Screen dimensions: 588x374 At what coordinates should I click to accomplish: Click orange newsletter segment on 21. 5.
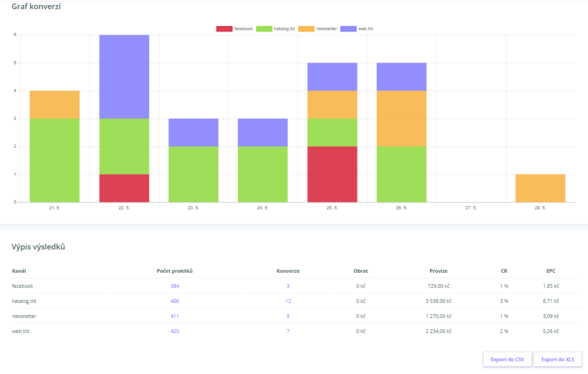pyautogui.click(x=55, y=104)
